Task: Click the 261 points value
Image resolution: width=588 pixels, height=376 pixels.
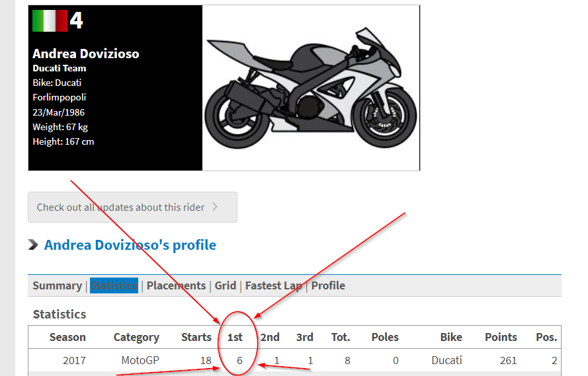Action: pyautogui.click(x=507, y=361)
